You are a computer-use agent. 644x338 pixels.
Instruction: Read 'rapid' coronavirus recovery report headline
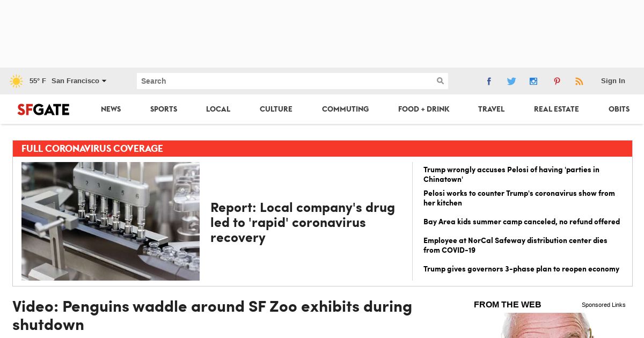point(303,222)
